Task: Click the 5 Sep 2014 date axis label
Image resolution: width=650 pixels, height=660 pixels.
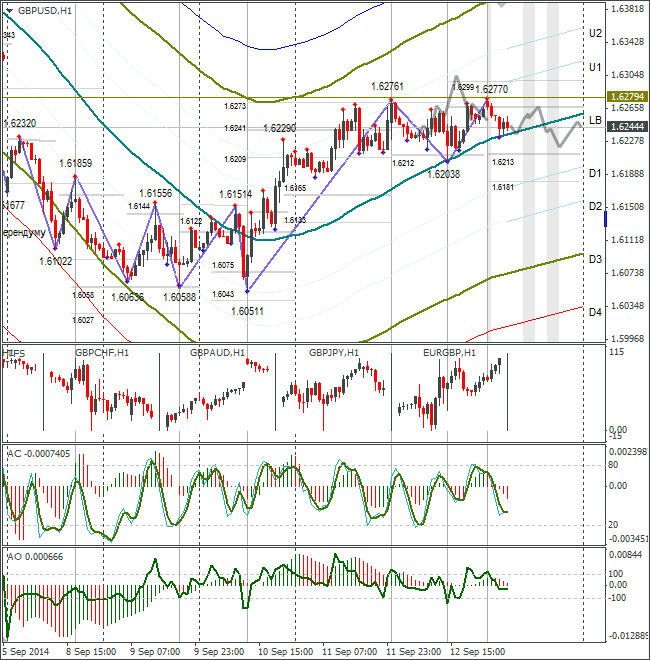Action: pyautogui.click(x=24, y=651)
